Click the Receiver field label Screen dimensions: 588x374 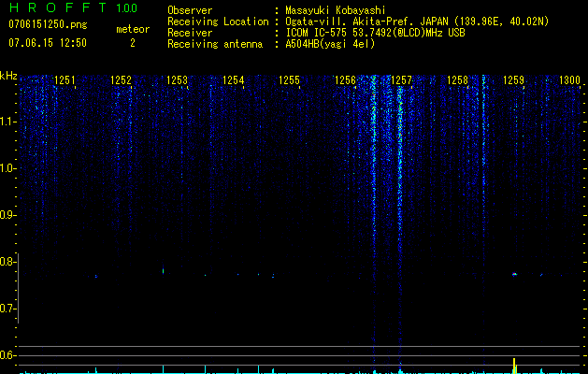[190, 33]
